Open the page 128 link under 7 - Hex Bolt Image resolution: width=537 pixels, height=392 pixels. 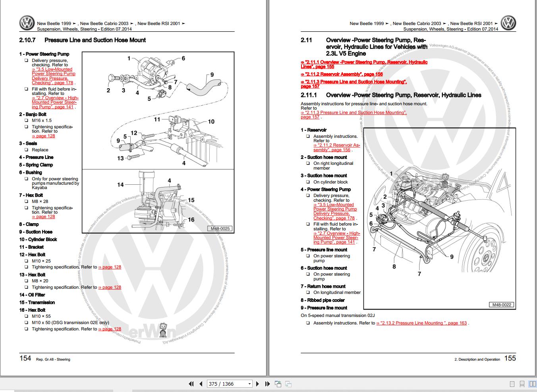coord(43,216)
